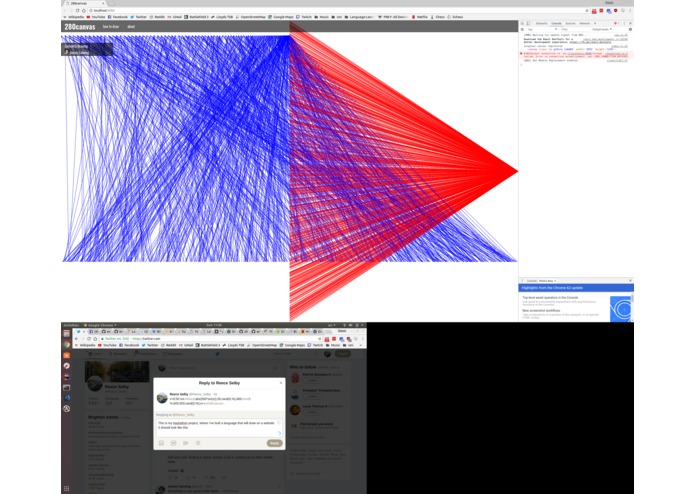Click the Activities button in Ubuntu top bar
Image resolution: width=695 pixels, height=494 pixels.
pos(71,325)
